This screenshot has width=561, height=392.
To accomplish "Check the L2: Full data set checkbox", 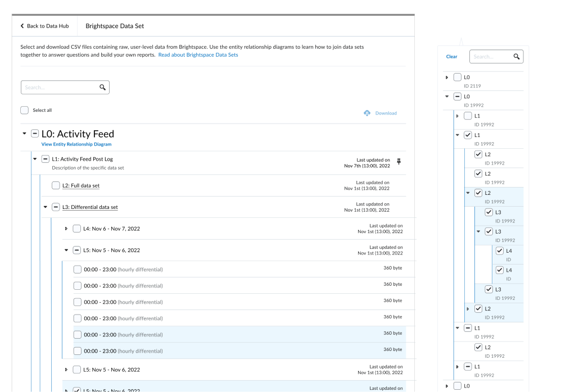I will coord(56,185).
